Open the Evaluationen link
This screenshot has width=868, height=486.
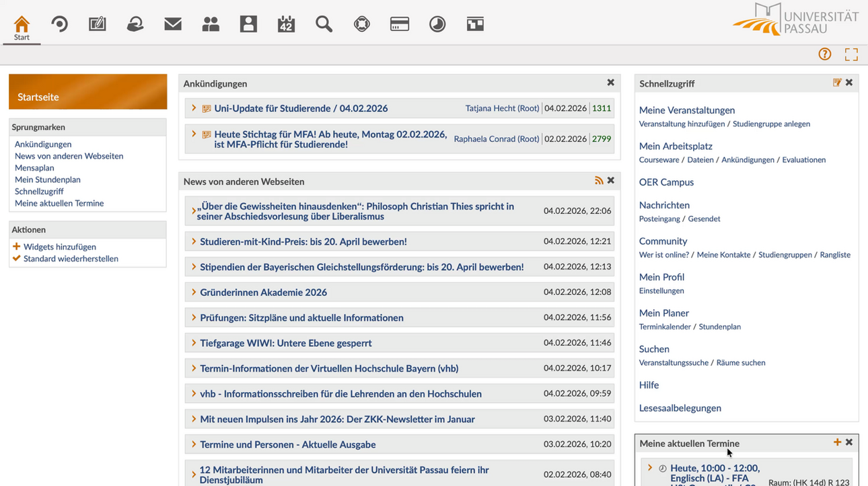803,160
